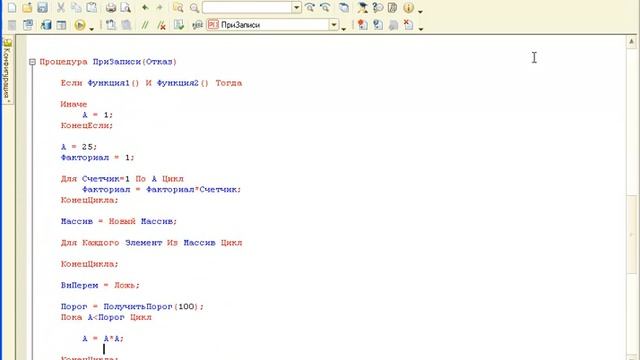Toggle breakpoint with the red dot icon
This screenshot has width=640, height=360.
pos(362,25)
